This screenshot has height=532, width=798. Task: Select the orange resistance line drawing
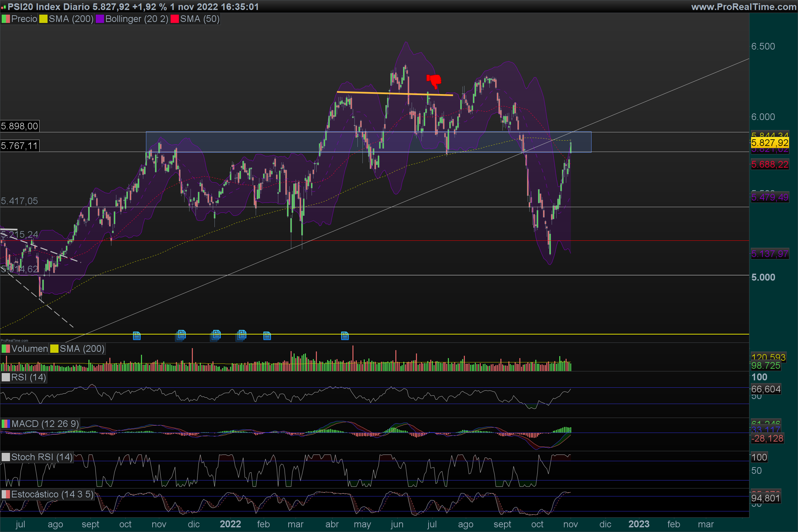pos(395,94)
